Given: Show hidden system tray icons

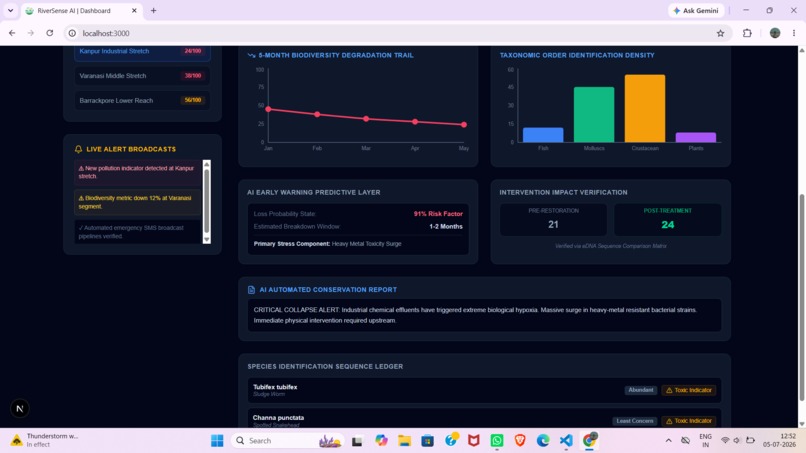Looking at the screenshot, I should (x=668, y=441).
